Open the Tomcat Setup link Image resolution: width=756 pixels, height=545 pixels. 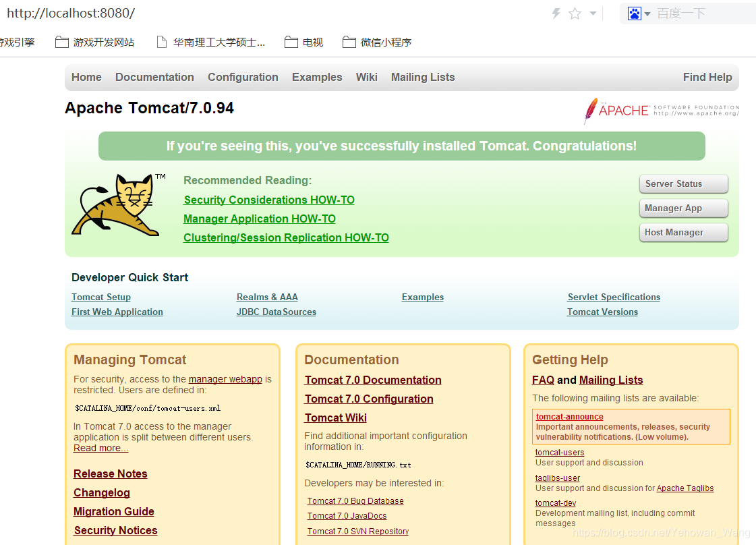[100, 297]
